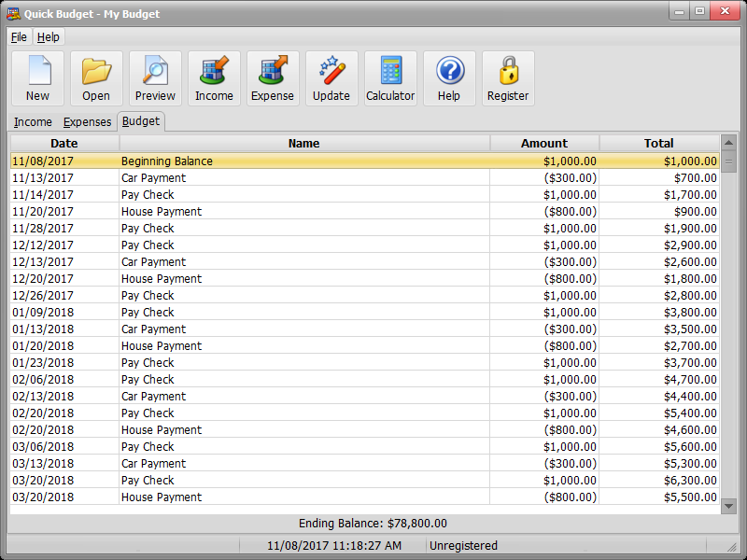Select the 12/20/2017 House Payment row
This screenshot has width=747, height=560.
[x=364, y=278]
